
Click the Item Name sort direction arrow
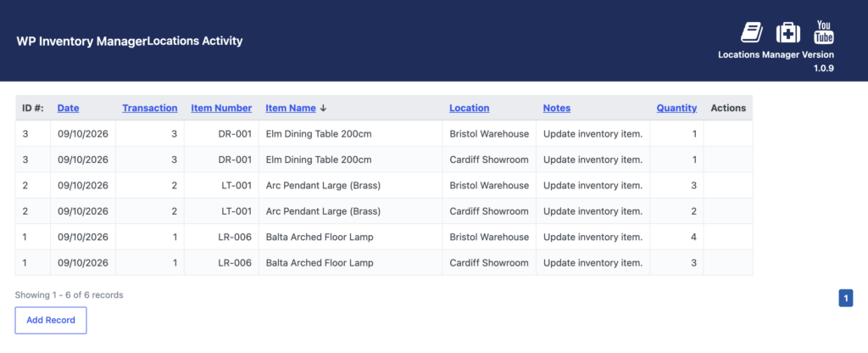click(323, 108)
